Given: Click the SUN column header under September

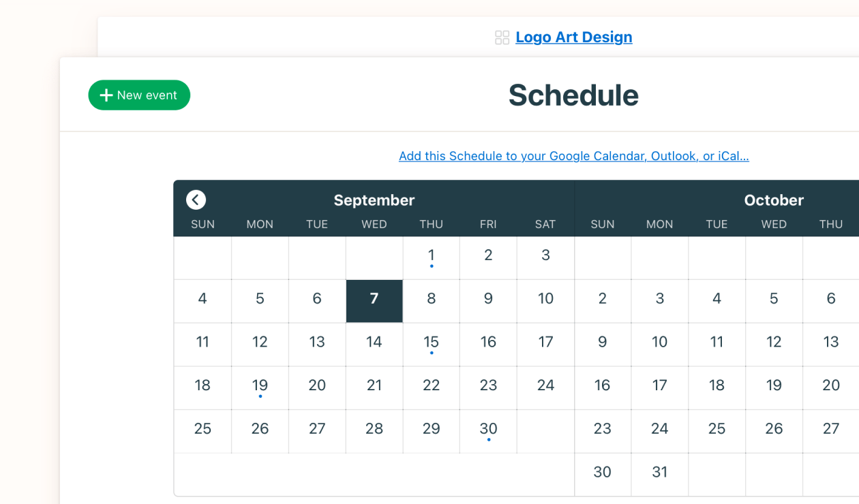Looking at the screenshot, I should pos(202,224).
